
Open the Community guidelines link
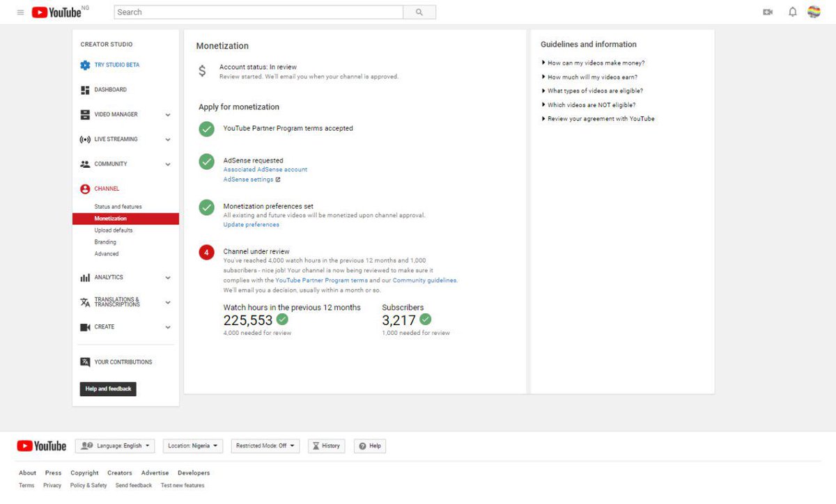click(x=424, y=281)
